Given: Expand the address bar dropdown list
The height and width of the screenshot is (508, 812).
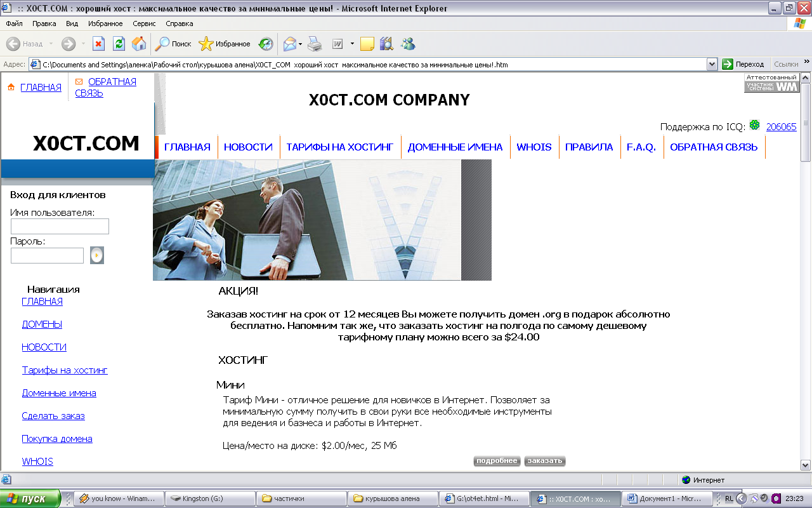Looking at the screenshot, I should tap(712, 64).
